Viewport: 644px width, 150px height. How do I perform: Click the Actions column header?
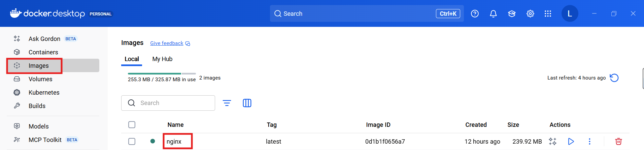(560, 125)
